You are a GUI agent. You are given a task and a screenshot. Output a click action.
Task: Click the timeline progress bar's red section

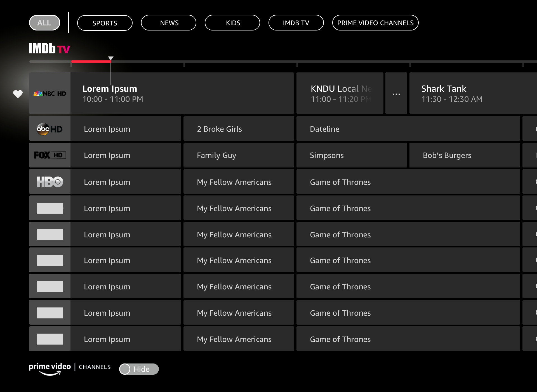click(91, 61)
